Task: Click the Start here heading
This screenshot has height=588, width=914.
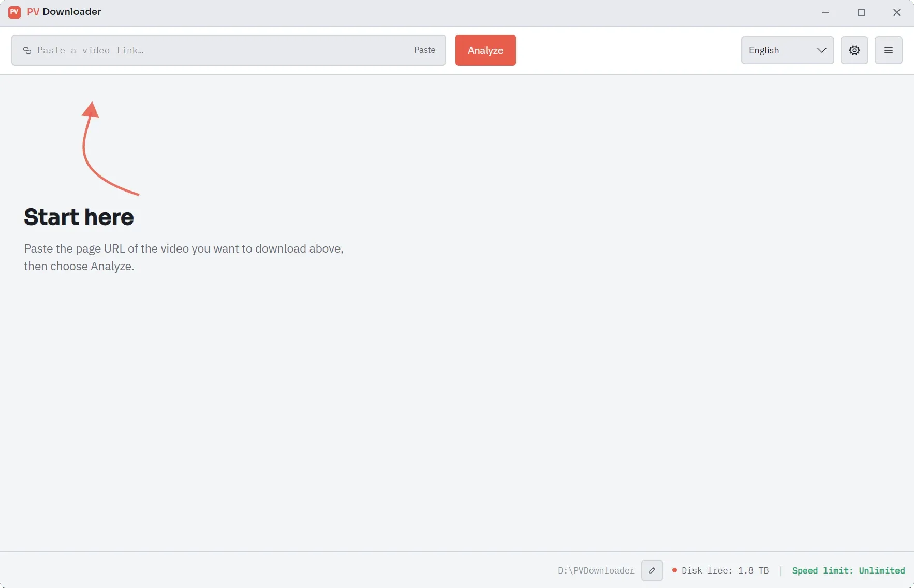Action: pos(79,217)
